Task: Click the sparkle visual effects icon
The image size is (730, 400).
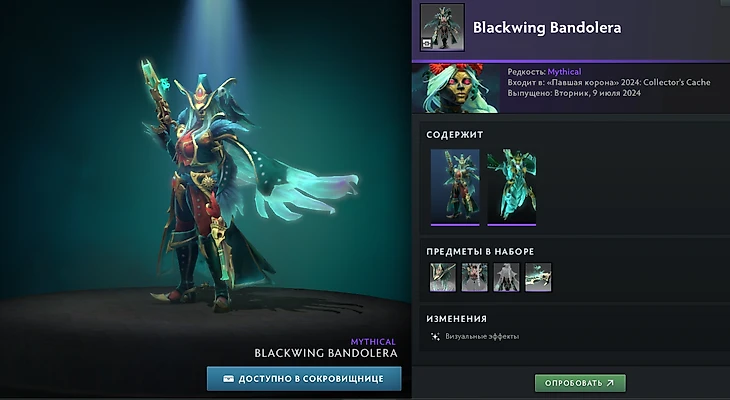Action: click(435, 336)
